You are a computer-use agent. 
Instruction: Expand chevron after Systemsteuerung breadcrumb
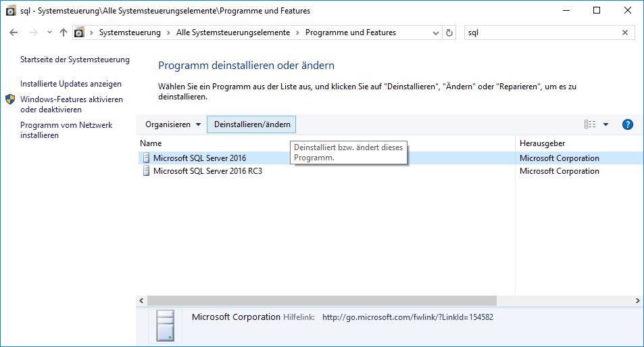(168, 32)
